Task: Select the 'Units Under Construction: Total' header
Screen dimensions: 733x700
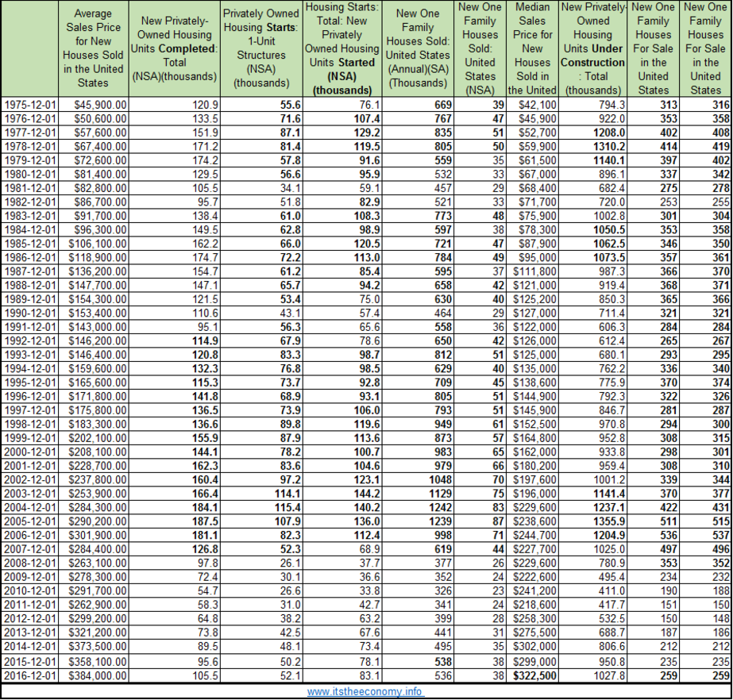Action: click(592, 48)
